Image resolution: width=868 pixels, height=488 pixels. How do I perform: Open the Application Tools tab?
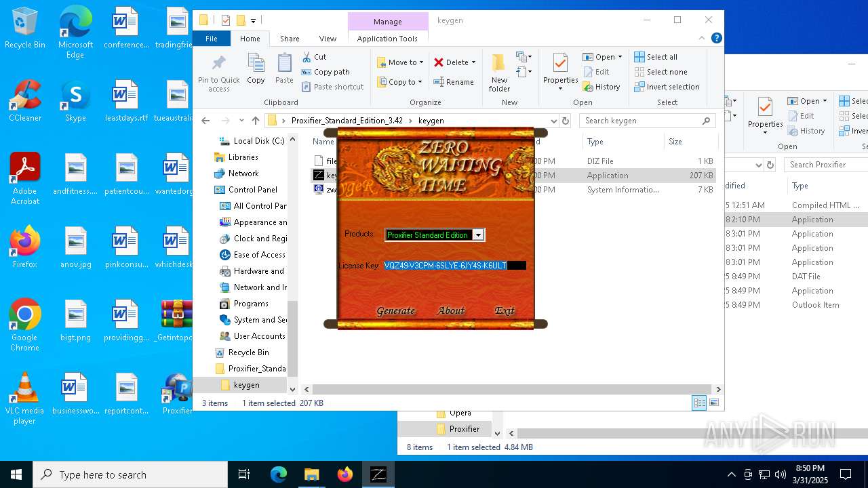click(387, 39)
